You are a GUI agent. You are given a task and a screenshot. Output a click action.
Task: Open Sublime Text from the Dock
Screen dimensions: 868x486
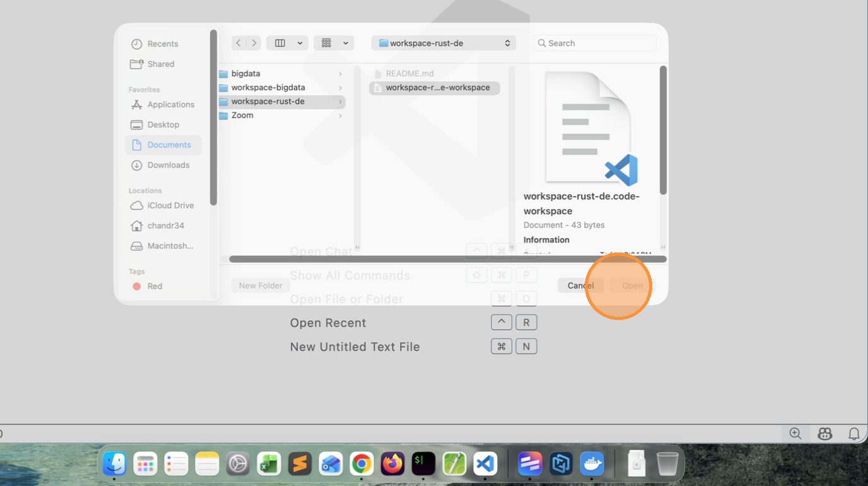pos(300,464)
